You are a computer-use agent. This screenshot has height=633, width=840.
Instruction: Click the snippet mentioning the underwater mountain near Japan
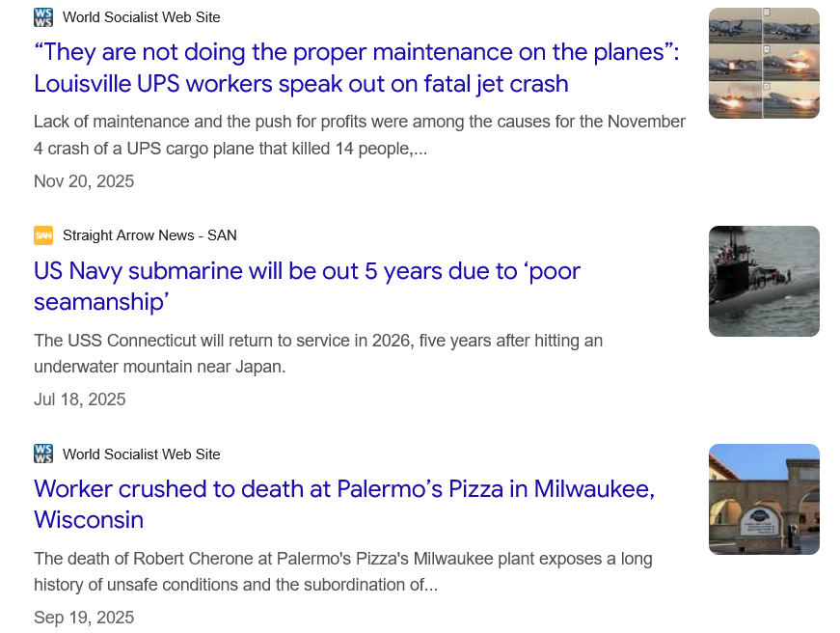click(x=318, y=353)
